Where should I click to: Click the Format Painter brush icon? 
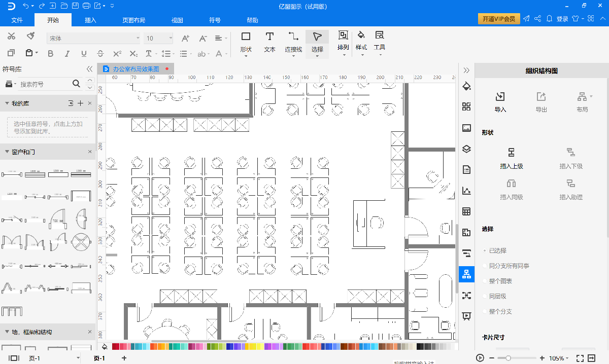click(30, 36)
